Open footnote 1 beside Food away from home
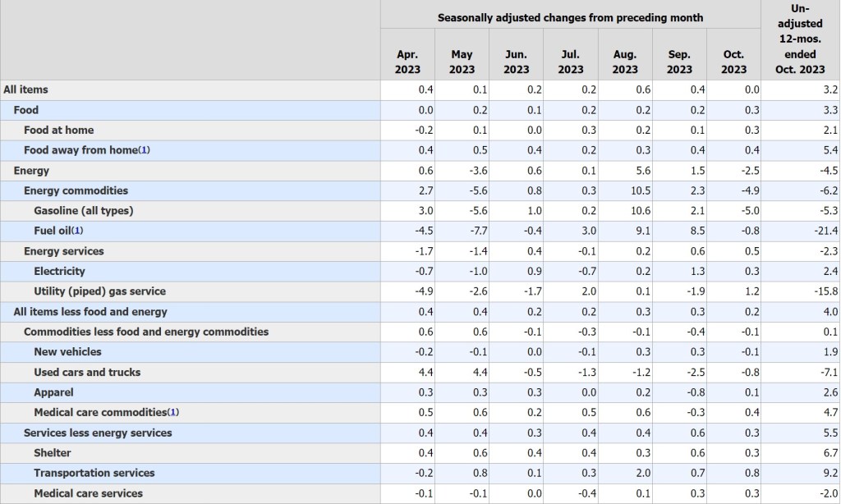The height and width of the screenshot is (504, 841). [x=145, y=150]
